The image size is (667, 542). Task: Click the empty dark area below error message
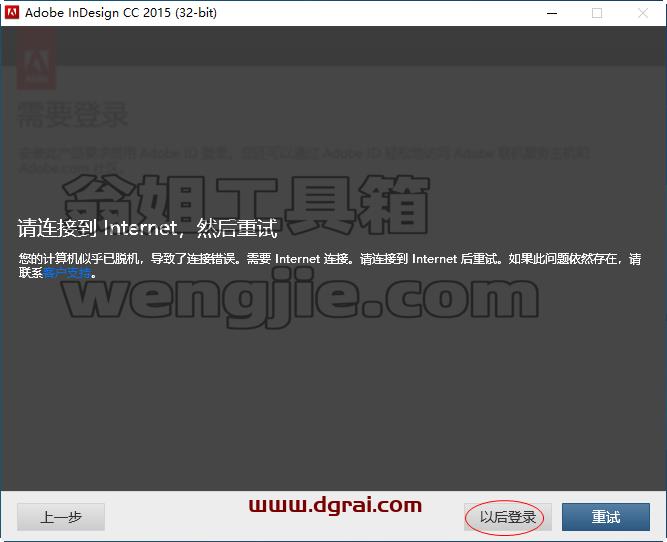334,404
